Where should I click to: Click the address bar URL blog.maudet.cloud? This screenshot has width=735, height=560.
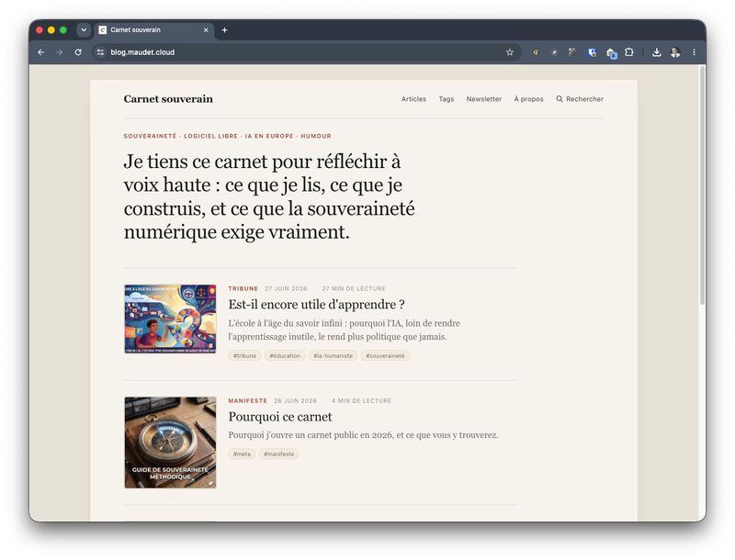coord(142,52)
